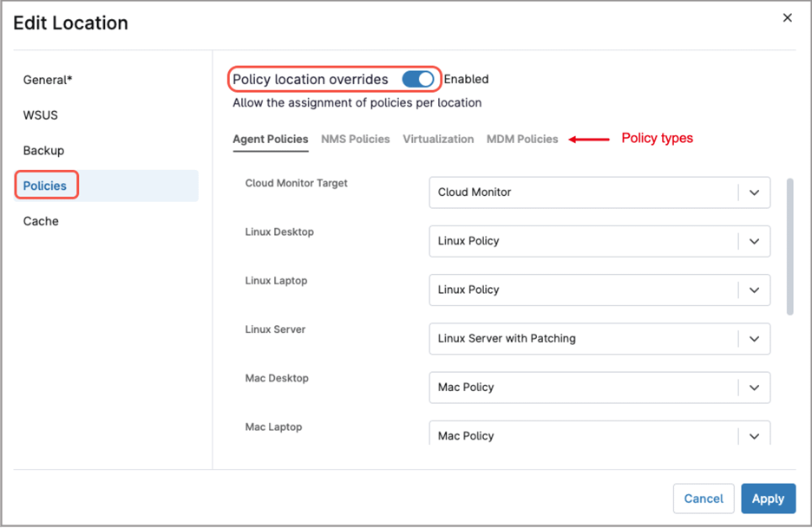Switch to the NMS Policies tab
The image size is (812, 528).
[355, 139]
